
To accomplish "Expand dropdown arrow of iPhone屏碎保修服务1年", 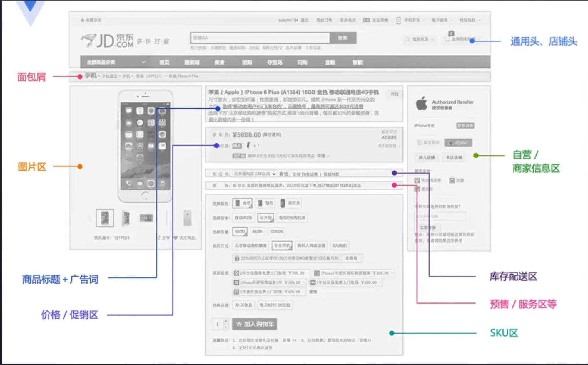I will coord(304,282).
